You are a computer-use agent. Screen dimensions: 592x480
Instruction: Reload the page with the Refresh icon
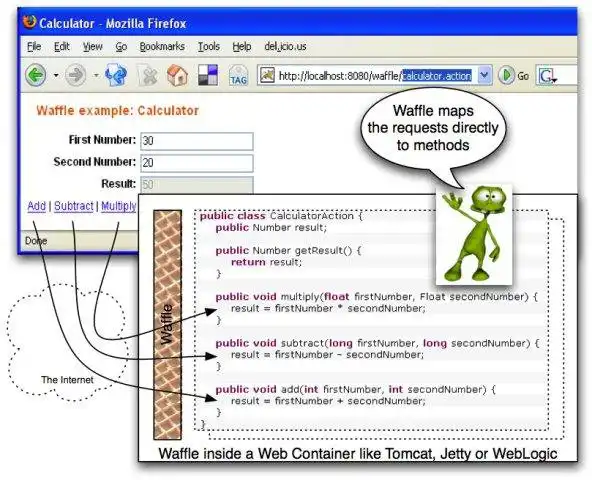click(x=116, y=75)
